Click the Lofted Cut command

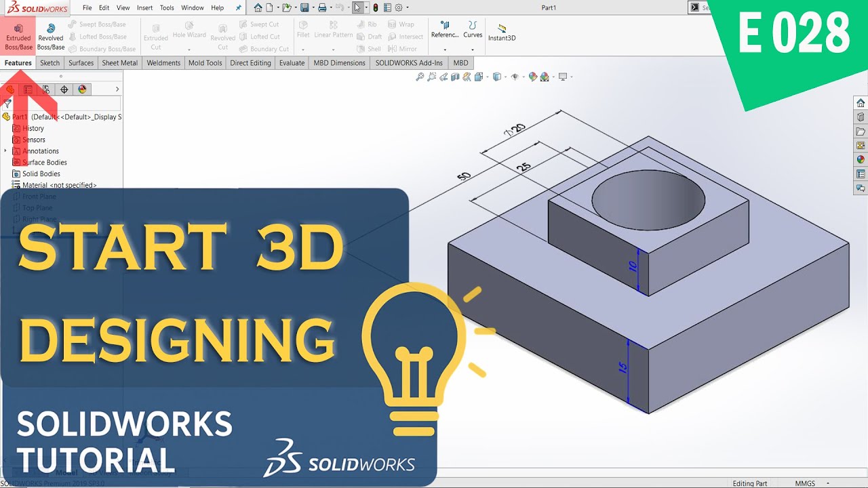click(259, 37)
